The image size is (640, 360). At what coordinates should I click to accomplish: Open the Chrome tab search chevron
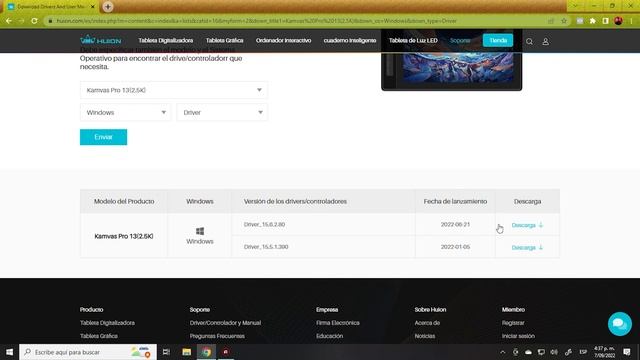tap(576, 6)
